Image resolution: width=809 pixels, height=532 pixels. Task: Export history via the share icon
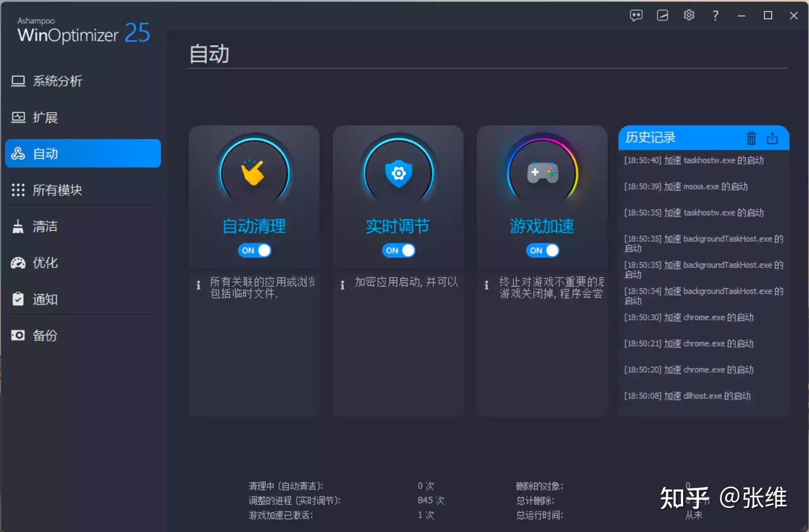click(x=773, y=138)
